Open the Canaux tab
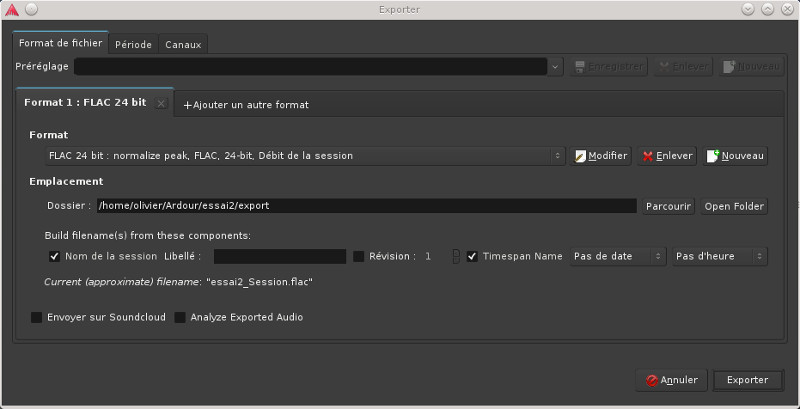800x409 pixels. 183,44
